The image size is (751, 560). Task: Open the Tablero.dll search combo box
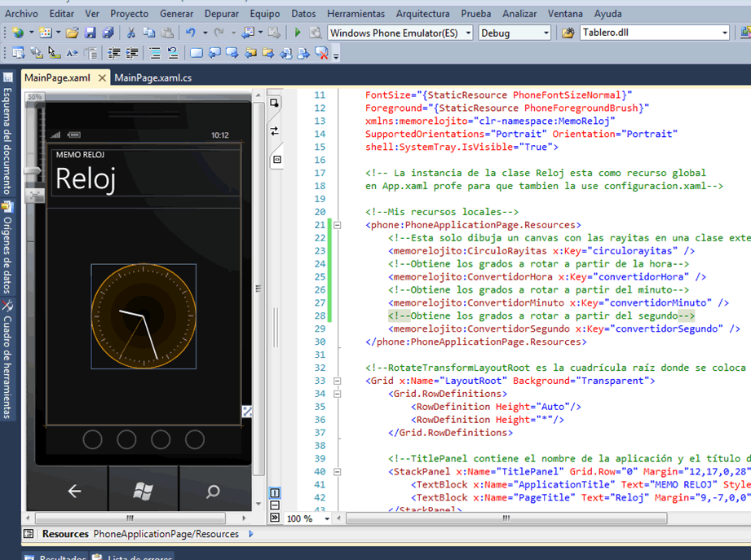pyautogui.click(x=724, y=33)
